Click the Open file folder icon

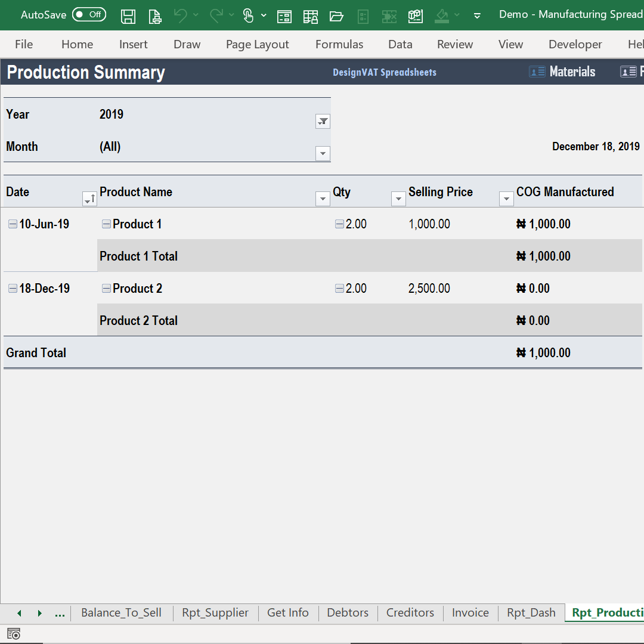tap(337, 16)
